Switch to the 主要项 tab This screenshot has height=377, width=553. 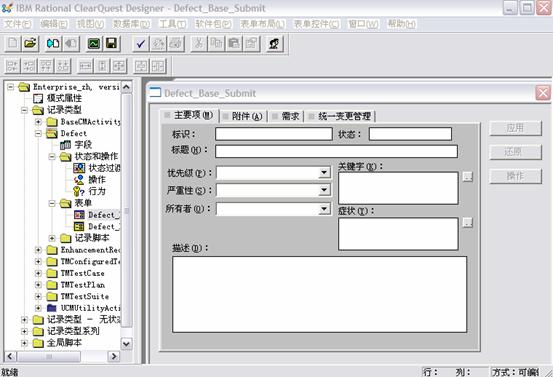(190, 115)
